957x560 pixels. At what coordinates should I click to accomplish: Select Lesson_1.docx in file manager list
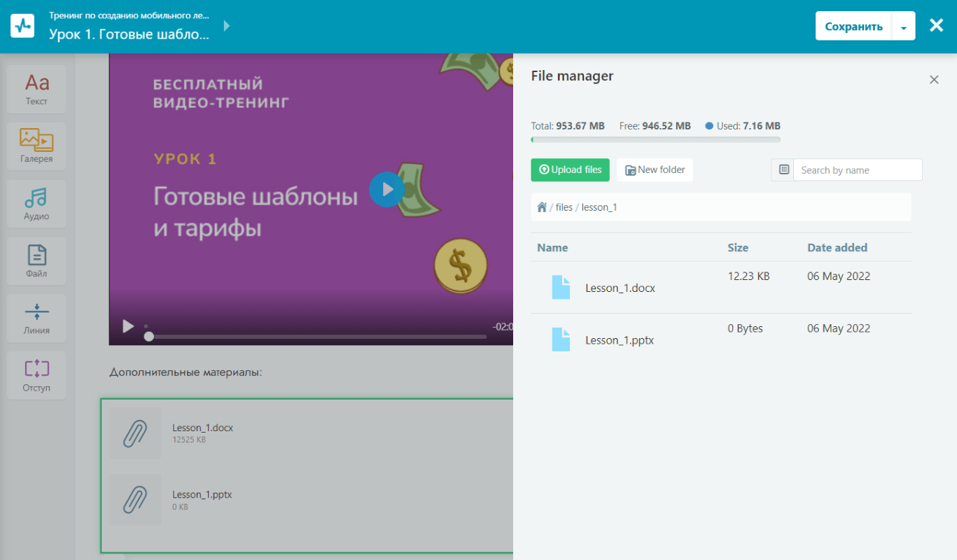tap(620, 288)
